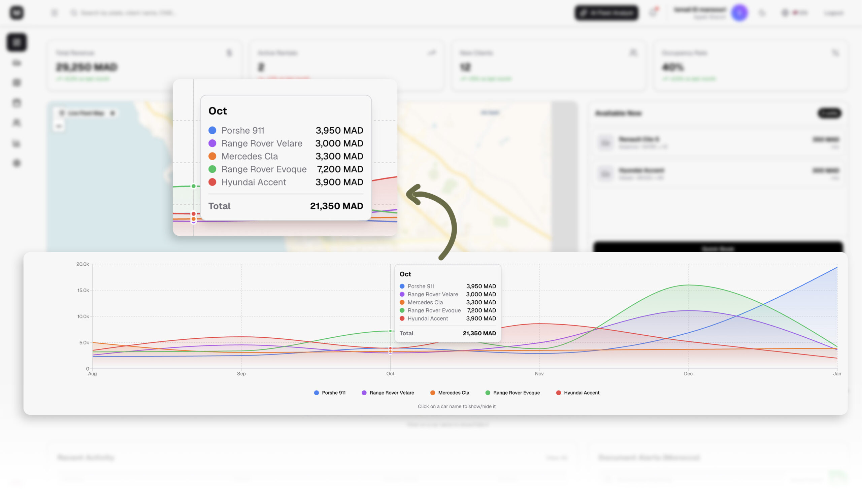Click the notification bell icon
862x504 pixels.
[x=653, y=13]
